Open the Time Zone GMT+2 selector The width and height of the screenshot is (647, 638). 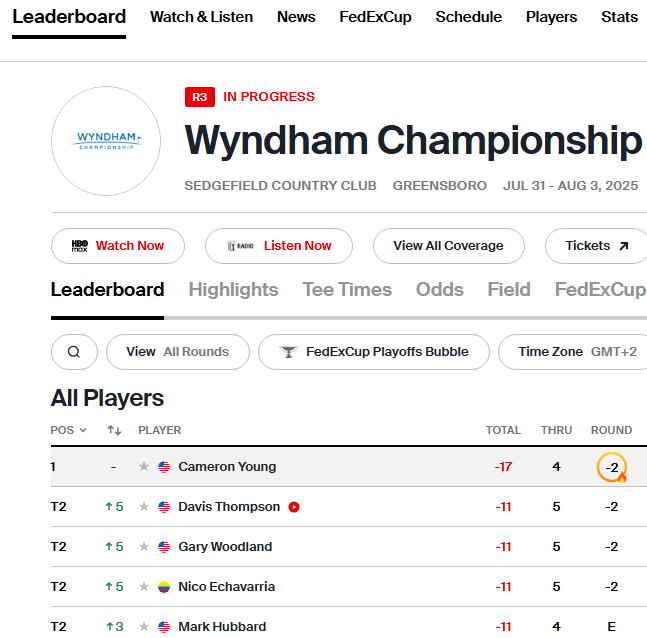pos(577,352)
